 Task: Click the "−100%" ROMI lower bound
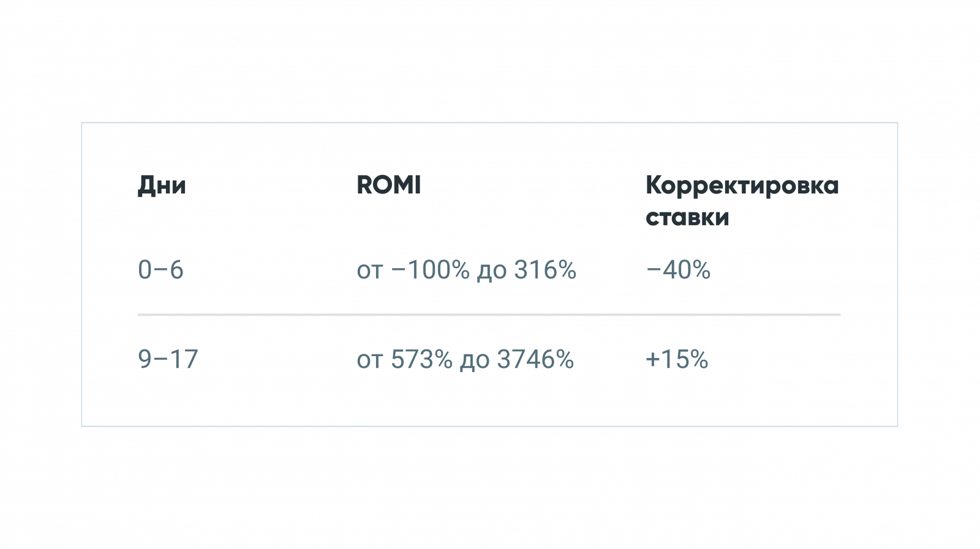click(430, 270)
